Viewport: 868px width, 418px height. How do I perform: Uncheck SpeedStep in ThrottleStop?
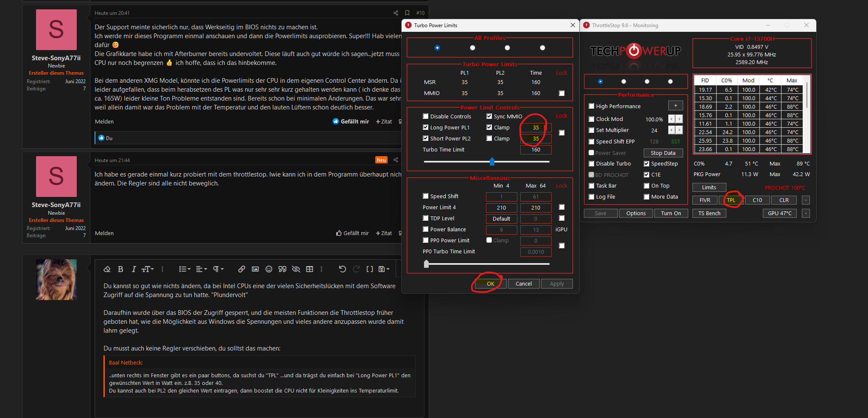(647, 163)
